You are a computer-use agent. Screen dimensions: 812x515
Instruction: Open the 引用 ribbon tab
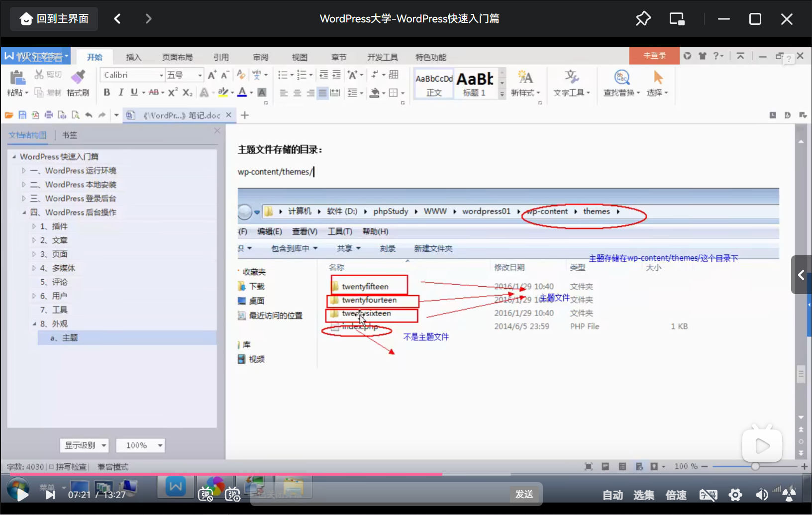coord(221,57)
